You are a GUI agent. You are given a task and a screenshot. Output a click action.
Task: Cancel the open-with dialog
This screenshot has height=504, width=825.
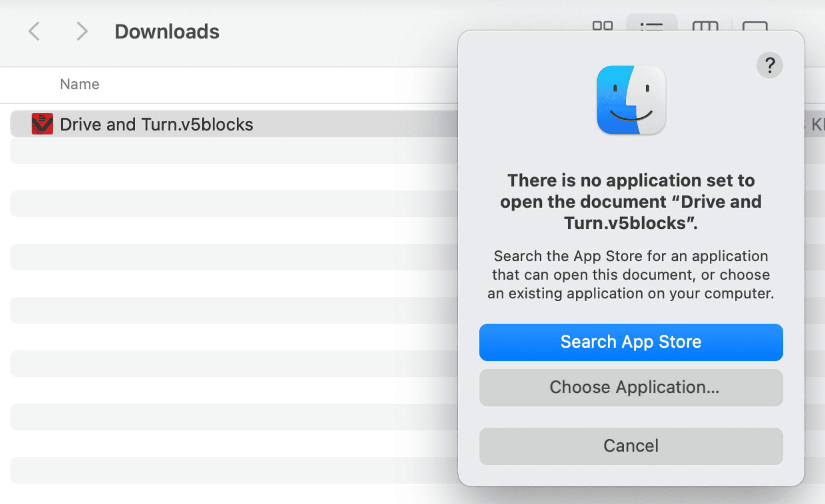[630, 445]
